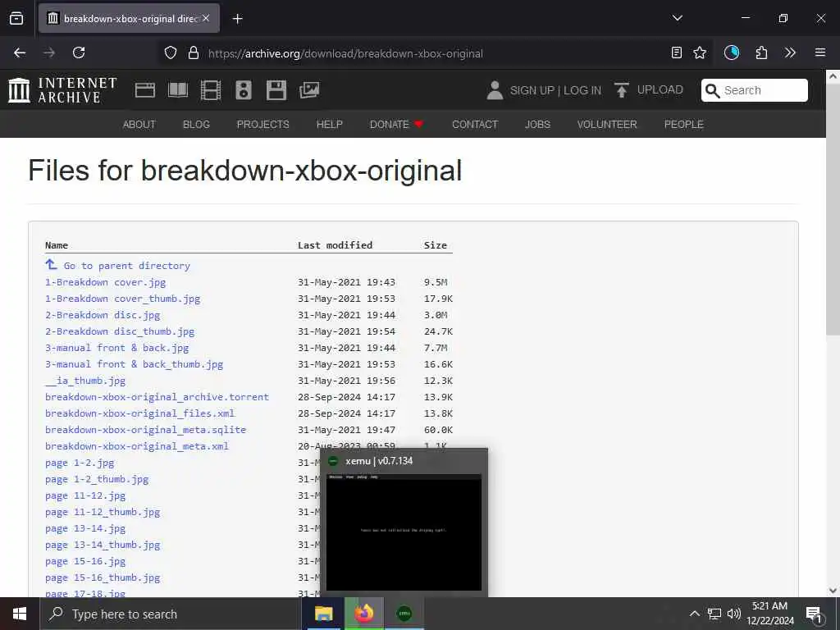Open page 15-16_thumb.jpg
This screenshot has width=840, height=630.
click(103, 578)
